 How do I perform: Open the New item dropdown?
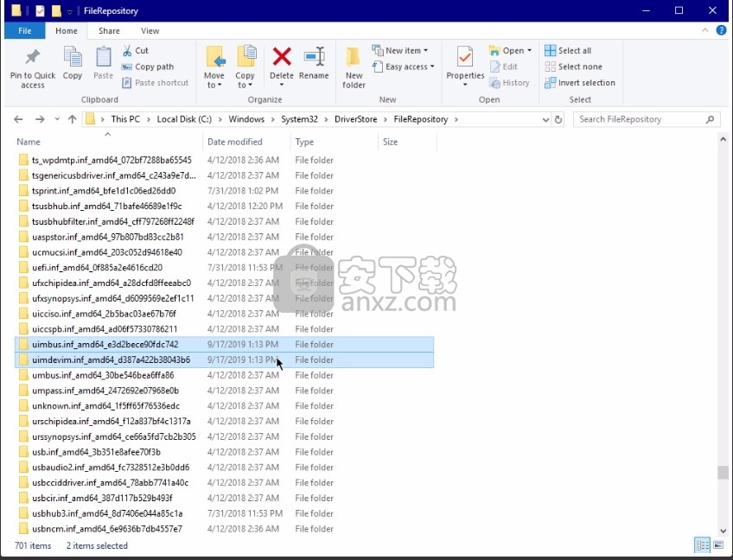pos(400,50)
